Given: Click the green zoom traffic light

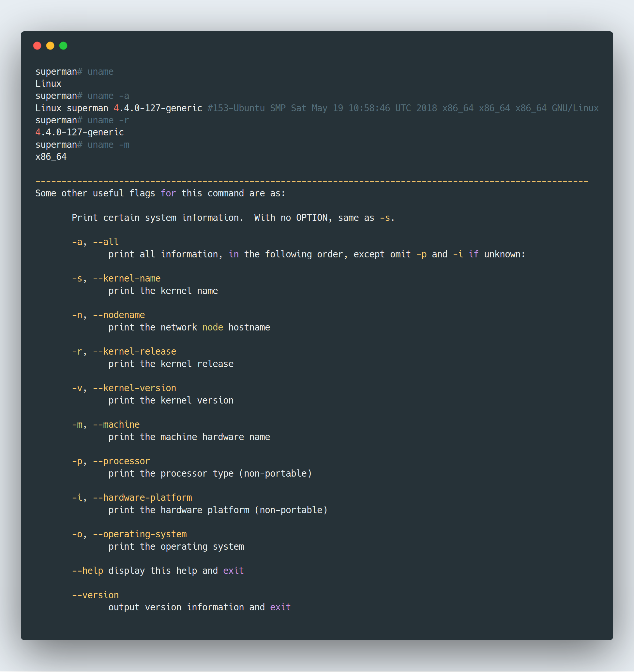Looking at the screenshot, I should (x=64, y=45).
